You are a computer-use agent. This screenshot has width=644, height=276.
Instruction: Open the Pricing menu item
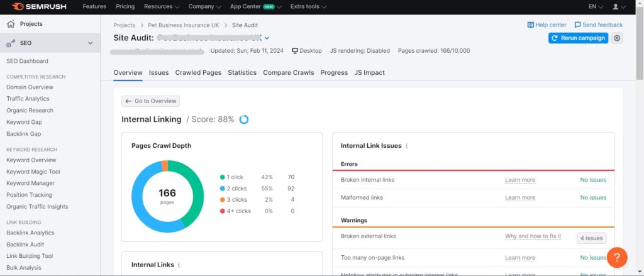tap(125, 6)
